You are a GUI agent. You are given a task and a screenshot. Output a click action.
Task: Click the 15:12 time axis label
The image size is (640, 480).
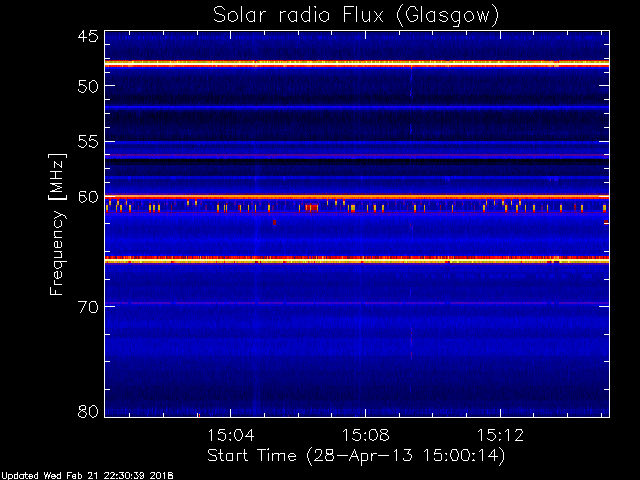coord(500,435)
